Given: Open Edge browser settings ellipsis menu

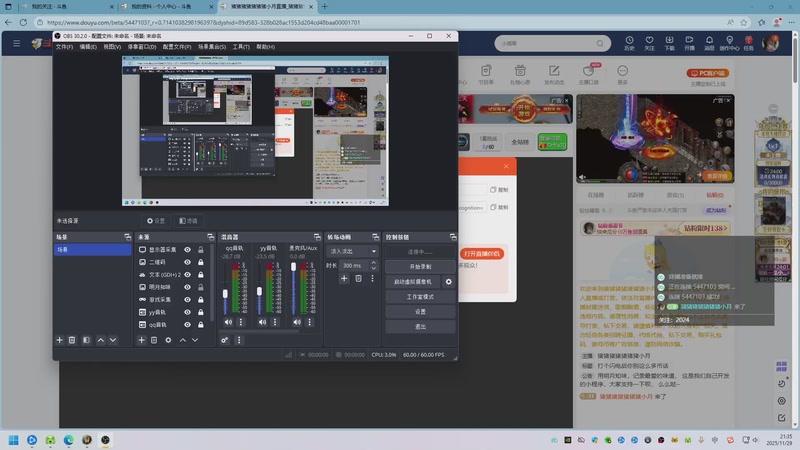Looking at the screenshot, I should click(791, 22).
